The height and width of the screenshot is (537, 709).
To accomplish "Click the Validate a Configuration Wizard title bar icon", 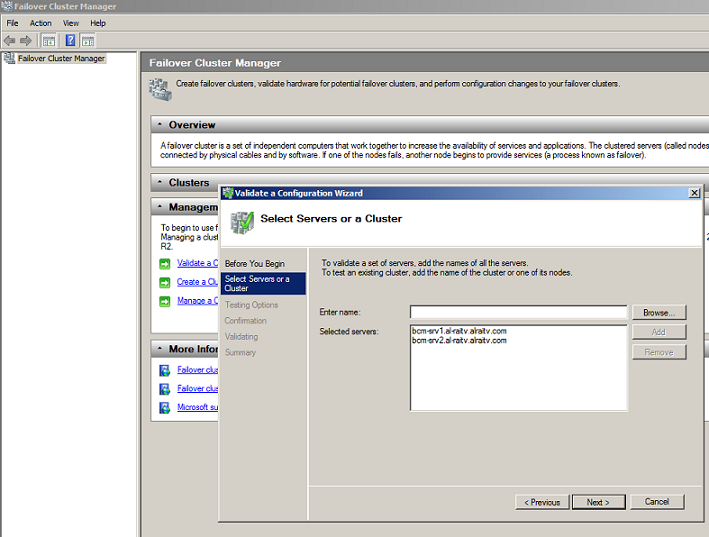I will [x=227, y=193].
